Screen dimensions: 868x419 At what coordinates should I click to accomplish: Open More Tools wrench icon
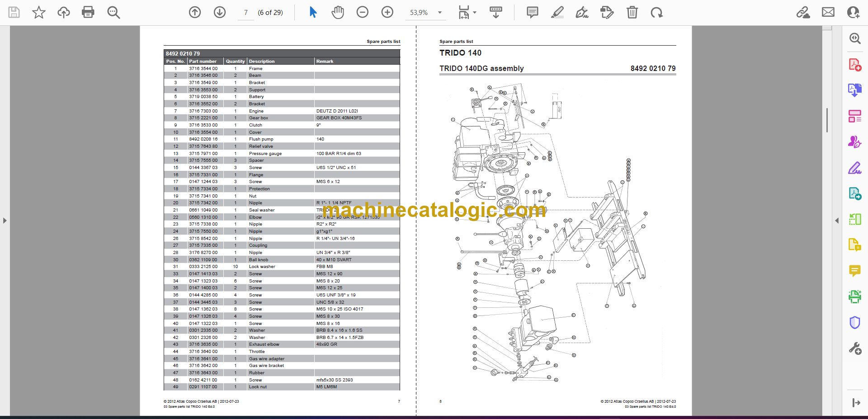[855, 348]
